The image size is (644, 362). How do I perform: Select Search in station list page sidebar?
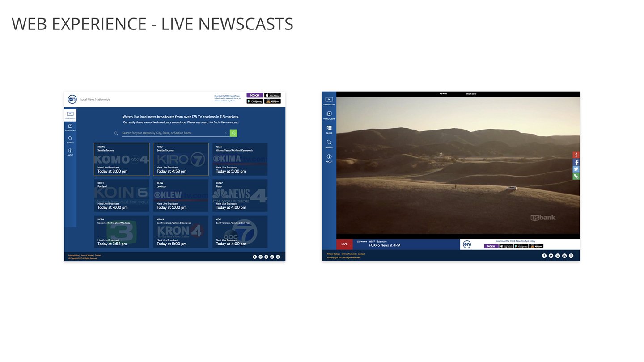tap(70, 140)
